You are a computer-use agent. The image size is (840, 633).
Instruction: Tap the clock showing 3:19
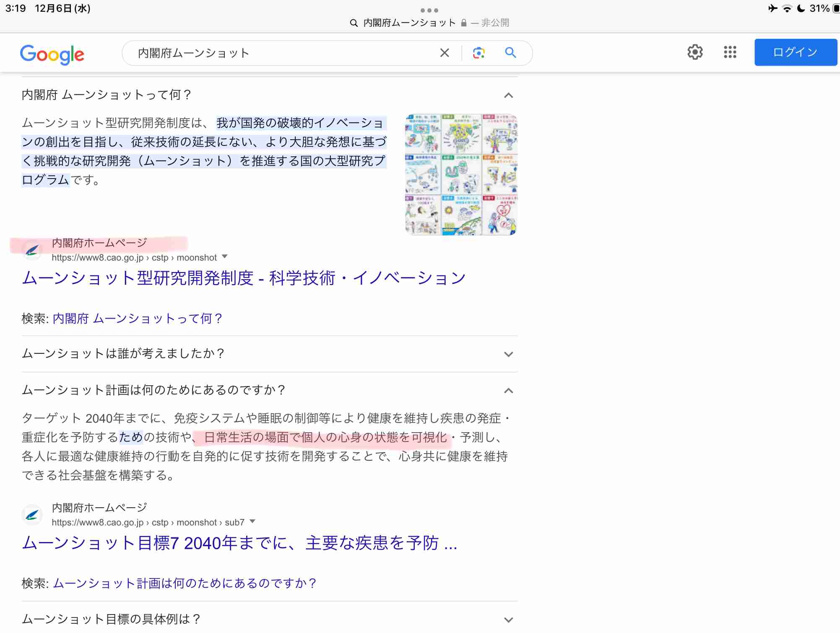click(x=16, y=8)
